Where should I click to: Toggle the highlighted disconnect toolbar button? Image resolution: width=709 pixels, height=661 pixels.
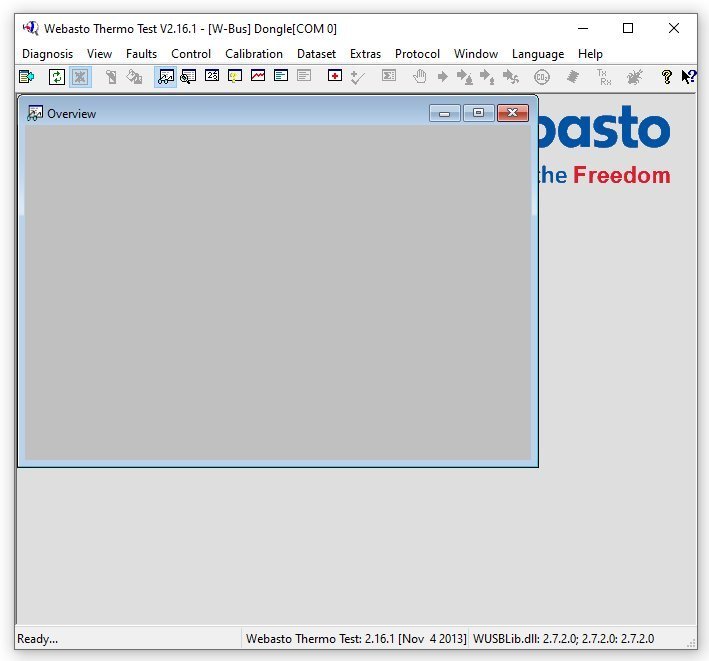tap(80, 76)
